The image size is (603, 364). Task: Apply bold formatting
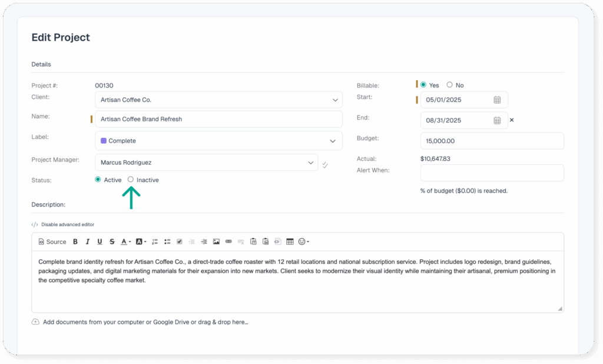[75, 241]
